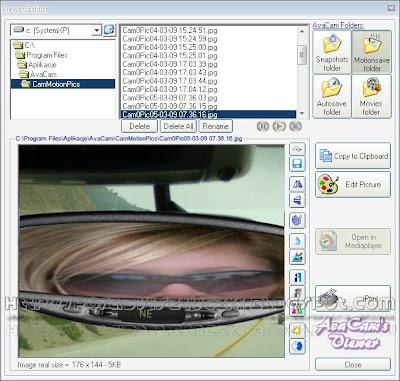Click the brightness sun icon

click(297, 330)
